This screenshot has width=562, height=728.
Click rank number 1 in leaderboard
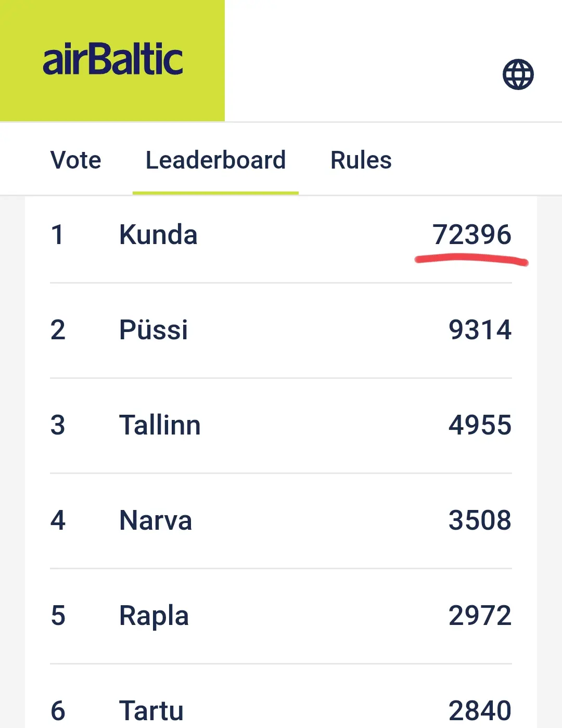pyautogui.click(x=58, y=235)
